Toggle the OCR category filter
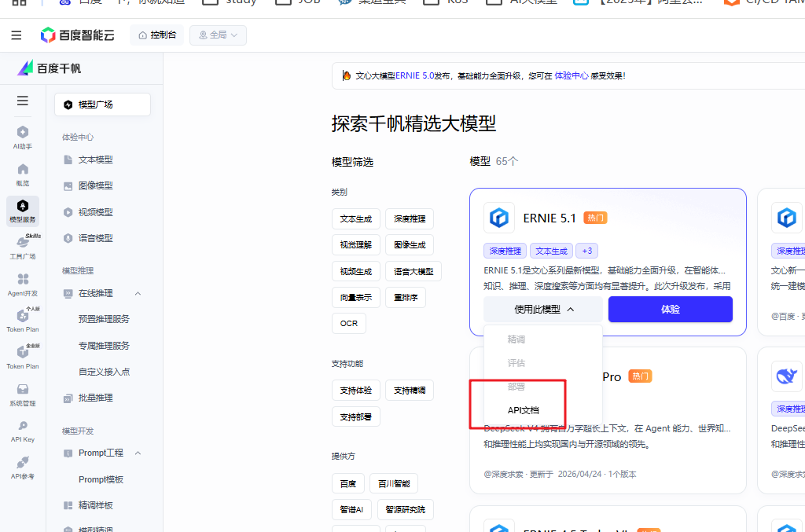805x532 pixels. (x=348, y=323)
